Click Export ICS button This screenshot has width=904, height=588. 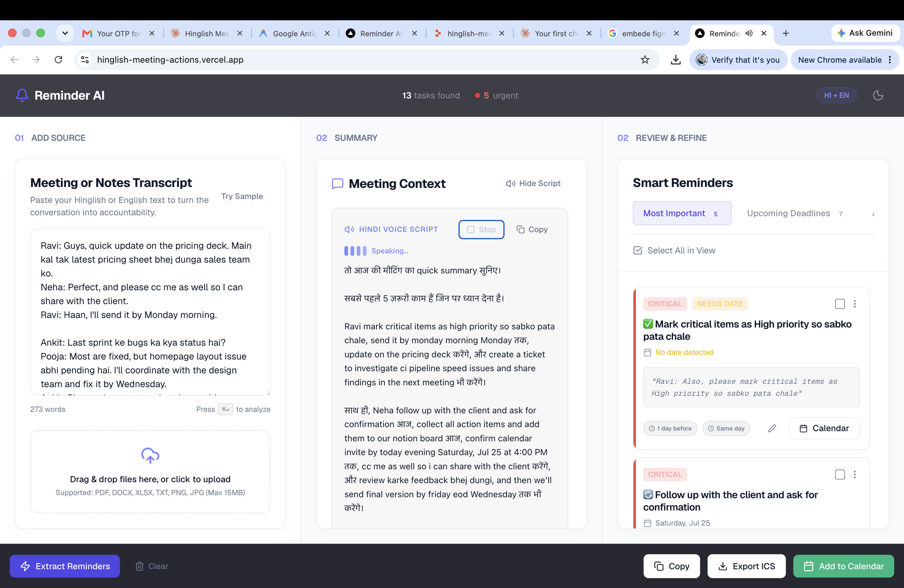click(x=746, y=566)
